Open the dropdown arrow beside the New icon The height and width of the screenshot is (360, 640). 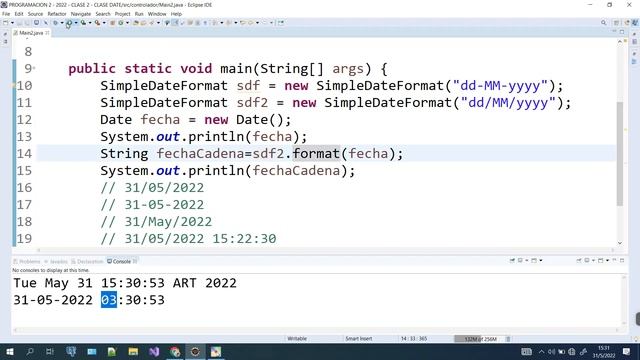12,23
